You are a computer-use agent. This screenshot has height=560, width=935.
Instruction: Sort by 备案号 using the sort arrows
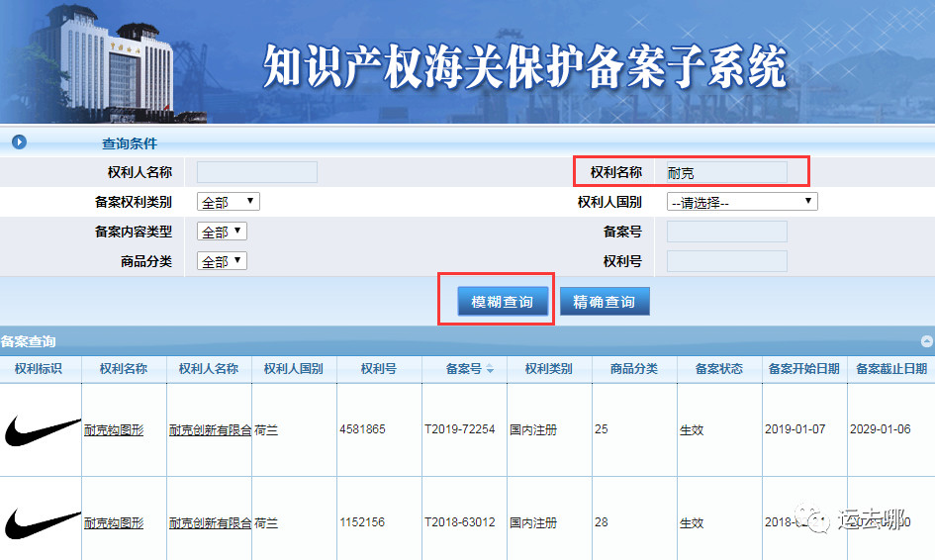(x=490, y=369)
